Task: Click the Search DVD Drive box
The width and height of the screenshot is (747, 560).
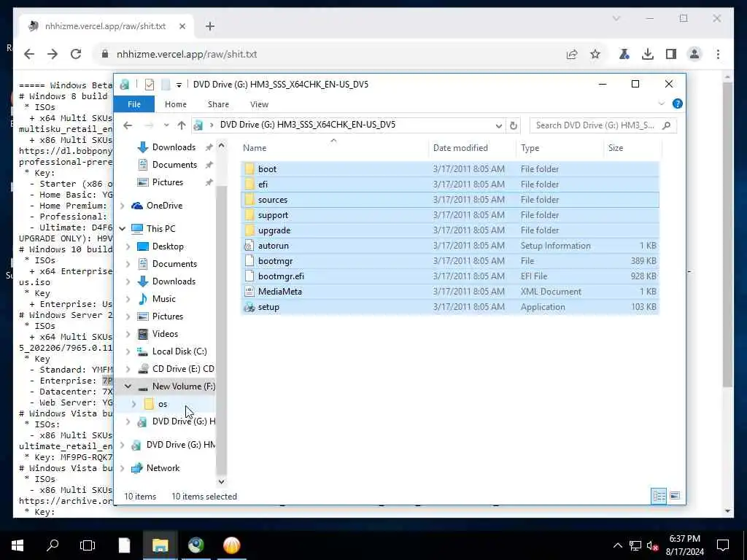Action: (x=603, y=125)
